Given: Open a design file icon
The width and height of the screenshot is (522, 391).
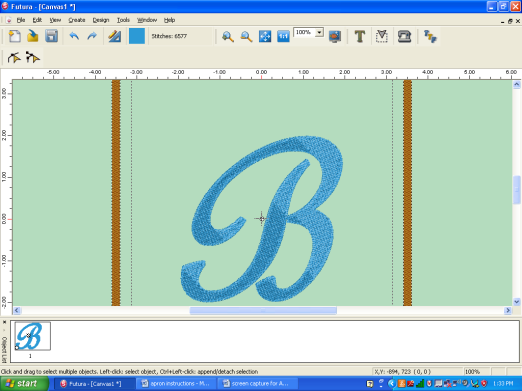Looking at the screenshot, I should click(x=33, y=36).
